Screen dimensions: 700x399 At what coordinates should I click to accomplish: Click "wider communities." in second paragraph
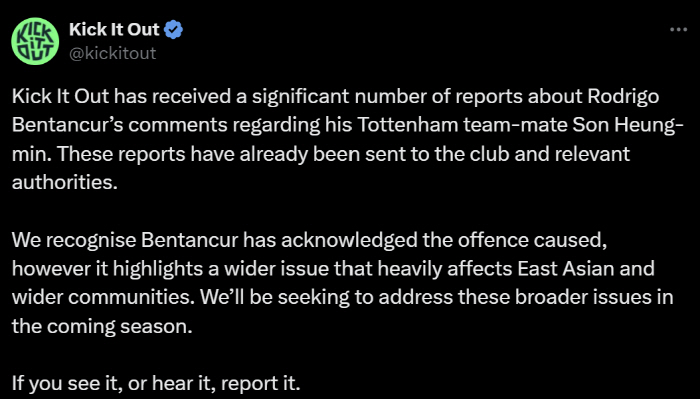click(x=103, y=297)
